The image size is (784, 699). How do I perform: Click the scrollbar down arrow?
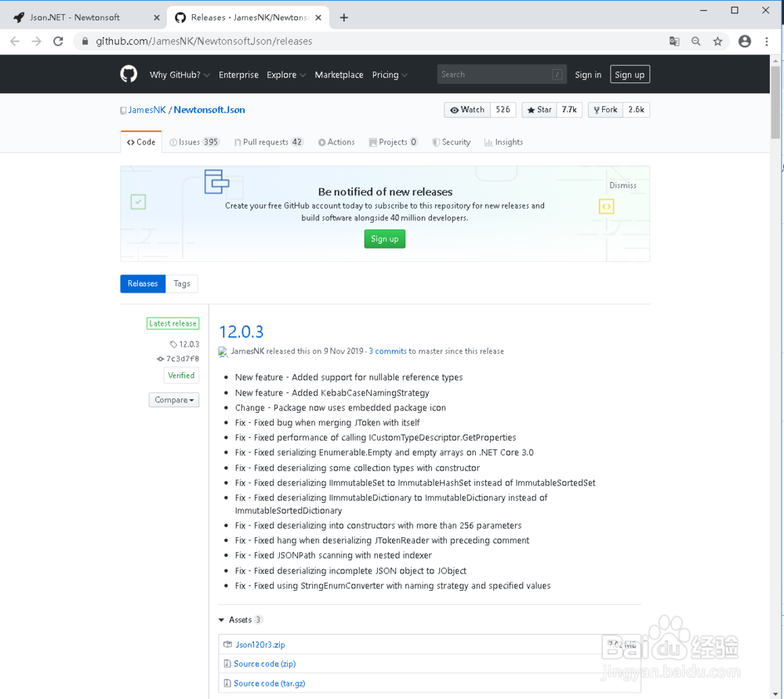pos(775,694)
